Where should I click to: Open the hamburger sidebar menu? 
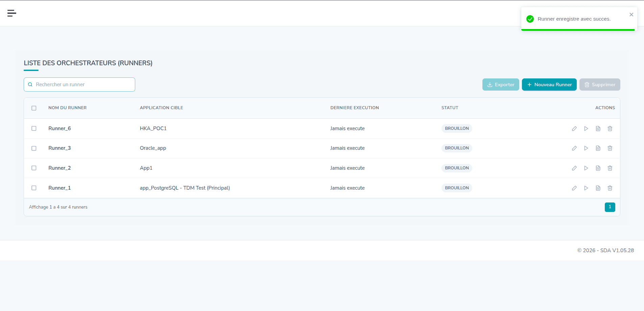point(12,13)
